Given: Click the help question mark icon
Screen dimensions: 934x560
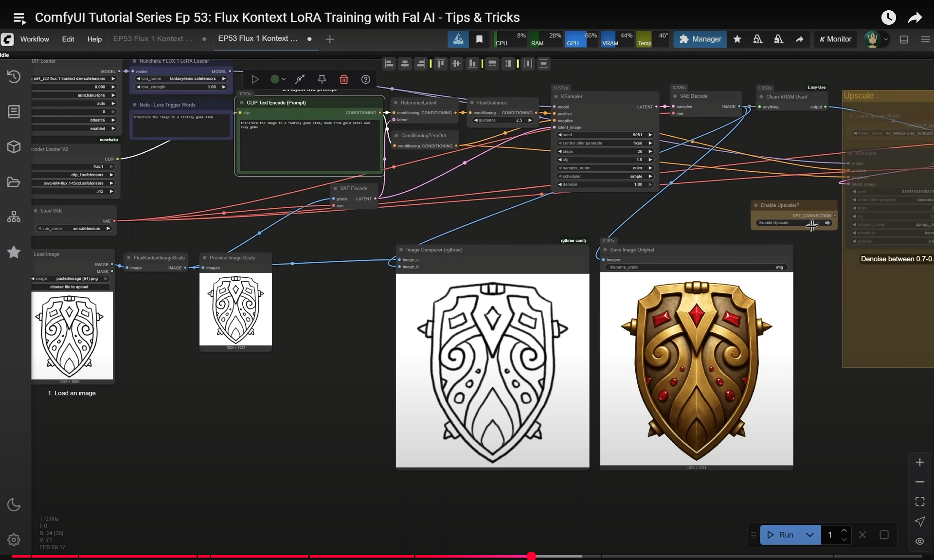Looking at the screenshot, I should pyautogui.click(x=366, y=79).
